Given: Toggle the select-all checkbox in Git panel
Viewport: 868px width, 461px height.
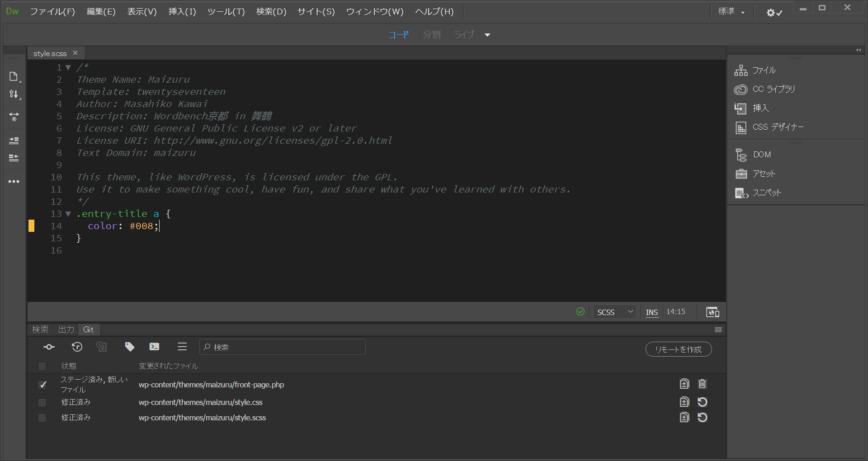Looking at the screenshot, I should [x=42, y=367].
